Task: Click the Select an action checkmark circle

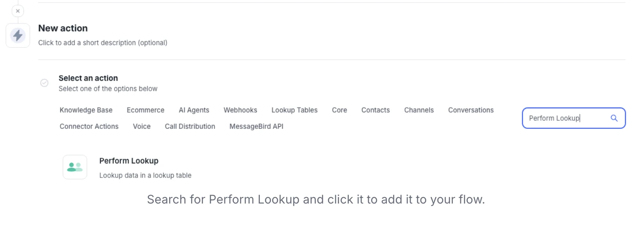Action: click(44, 83)
